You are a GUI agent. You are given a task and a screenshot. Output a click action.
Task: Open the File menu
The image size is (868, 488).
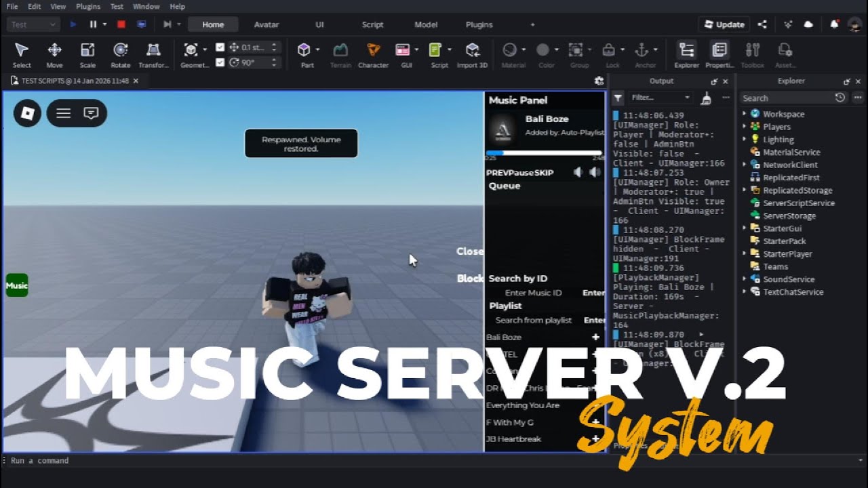12,6
